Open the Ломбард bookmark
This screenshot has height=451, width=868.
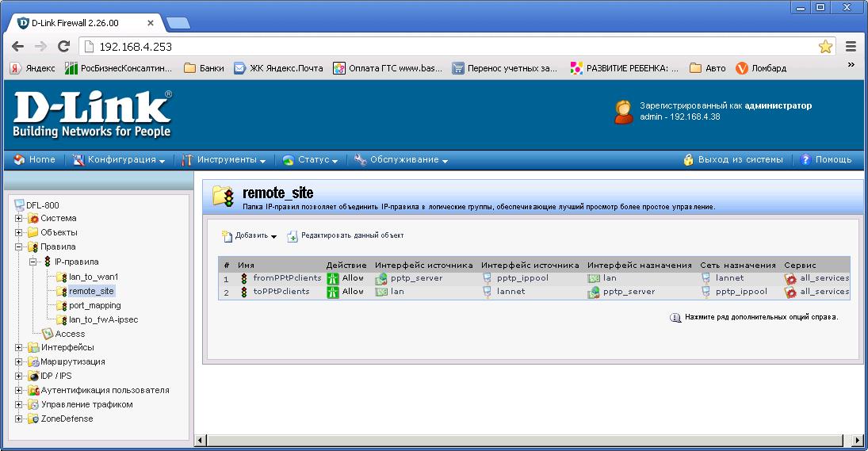click(x=761, y=68)
